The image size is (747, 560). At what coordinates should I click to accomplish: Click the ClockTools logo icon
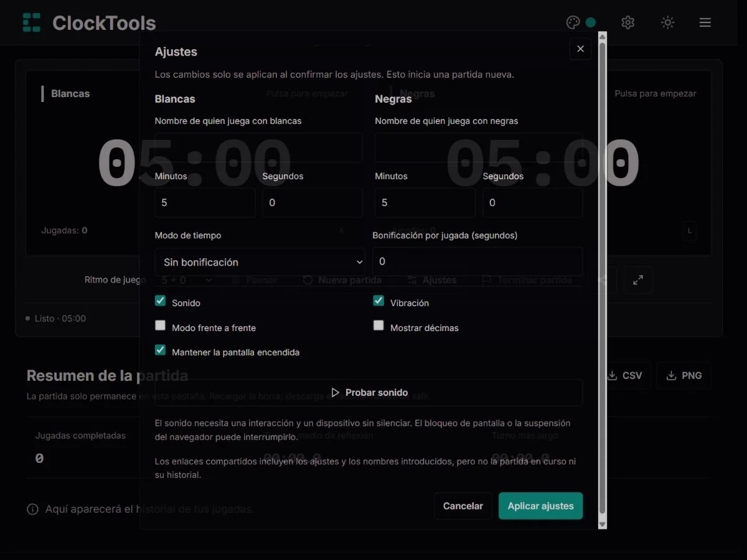click(32, 22)
